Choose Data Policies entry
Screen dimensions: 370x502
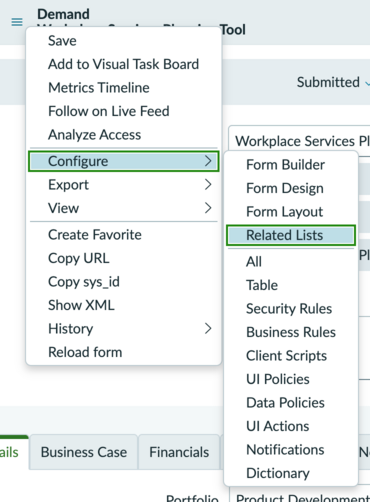pyautogui.click(x=291, y=403)
